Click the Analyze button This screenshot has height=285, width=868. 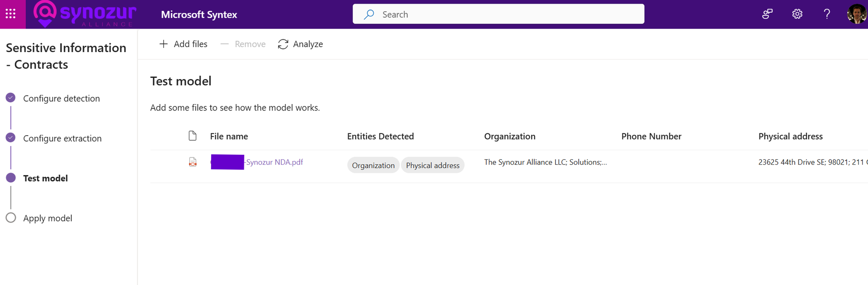coord(300,44)
